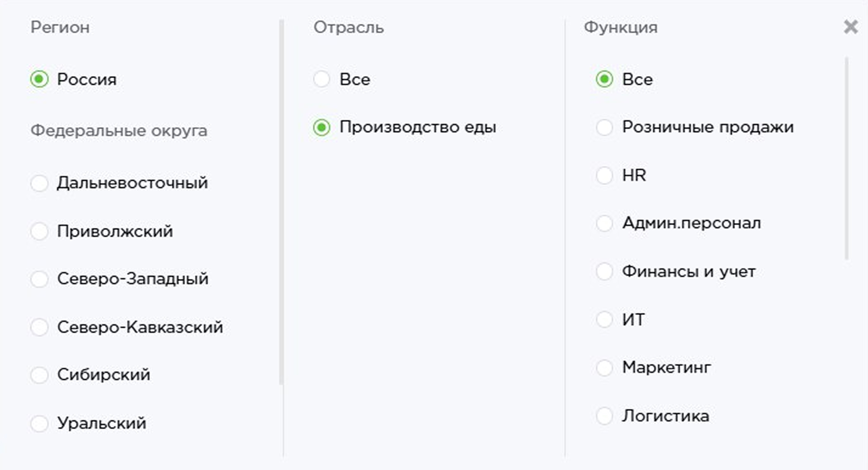Select the Северо-Кавказский district

pos(40,327)
